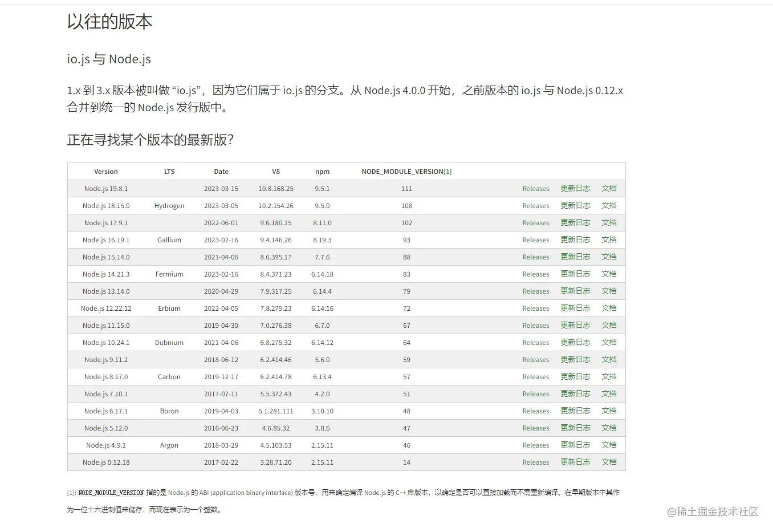
Task: Open Releases link for Node.js 8.17.0
Action: [535, 377]
